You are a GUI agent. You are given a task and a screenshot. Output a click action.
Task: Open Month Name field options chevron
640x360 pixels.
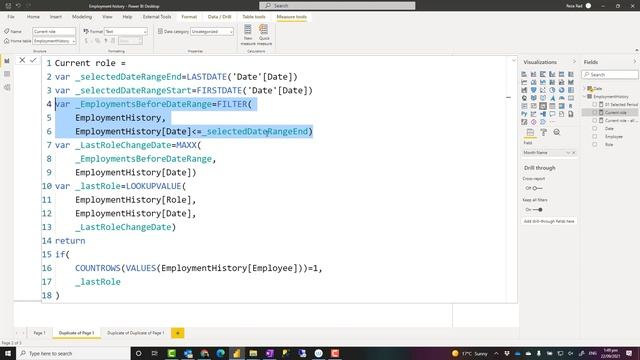coord(568,153)
